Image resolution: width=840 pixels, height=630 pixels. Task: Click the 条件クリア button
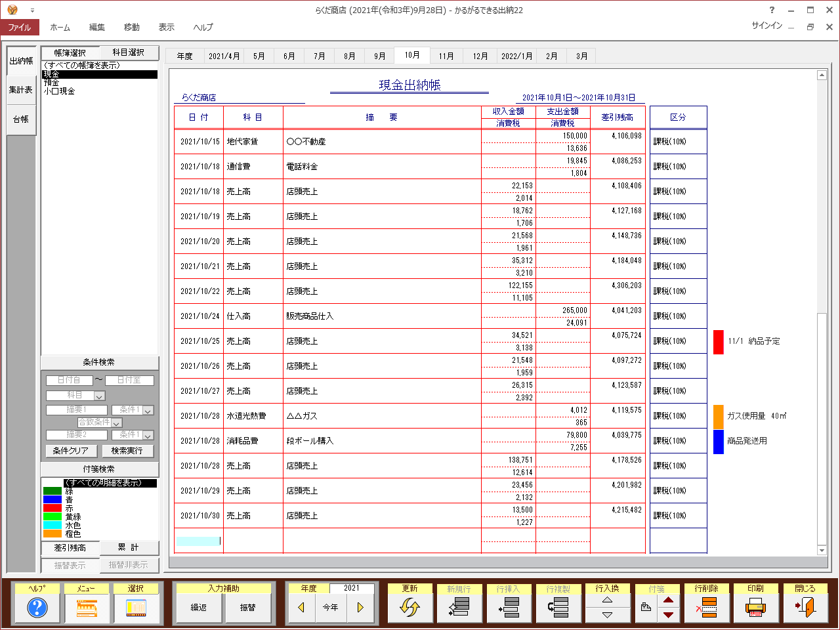click(x=71, y=451)
